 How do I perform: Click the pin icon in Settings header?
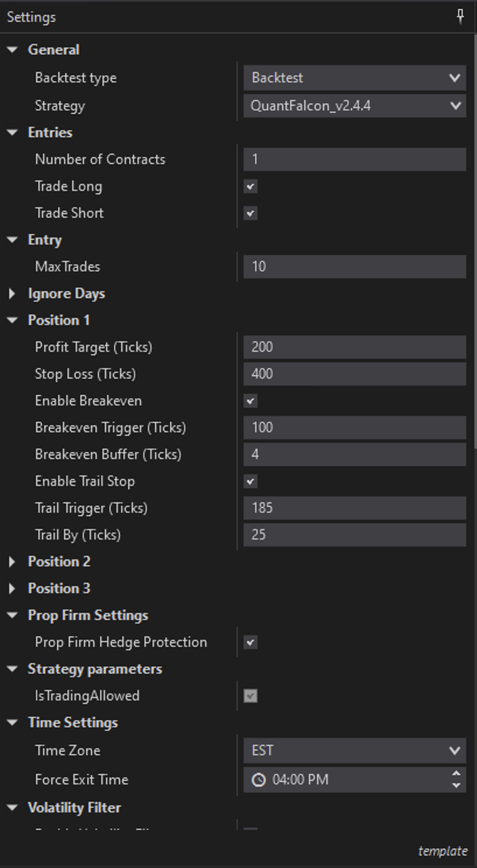tap(460, 17)
